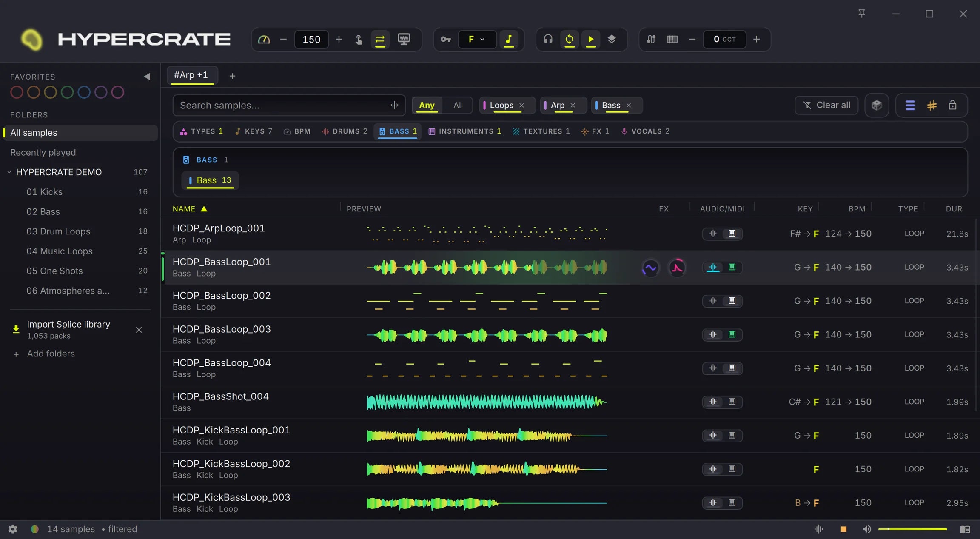
Task: Lower octave with the minus button
Action: click(x=692, y=40)
